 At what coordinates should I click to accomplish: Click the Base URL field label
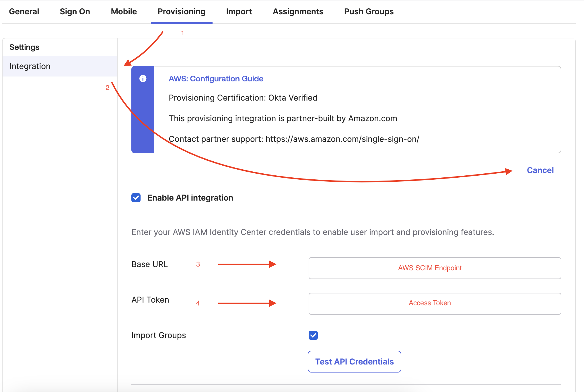(x=149, y=264)
